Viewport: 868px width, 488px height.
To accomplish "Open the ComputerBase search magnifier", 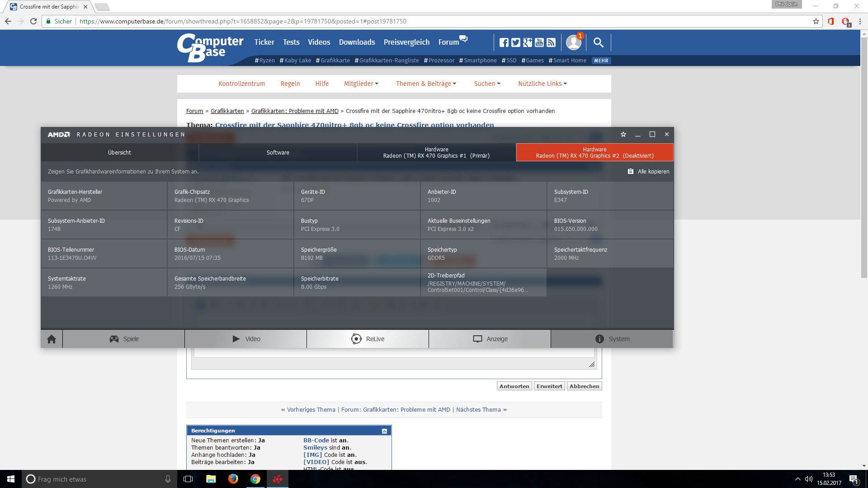I will pyautogui.click(x=598, y=42).
